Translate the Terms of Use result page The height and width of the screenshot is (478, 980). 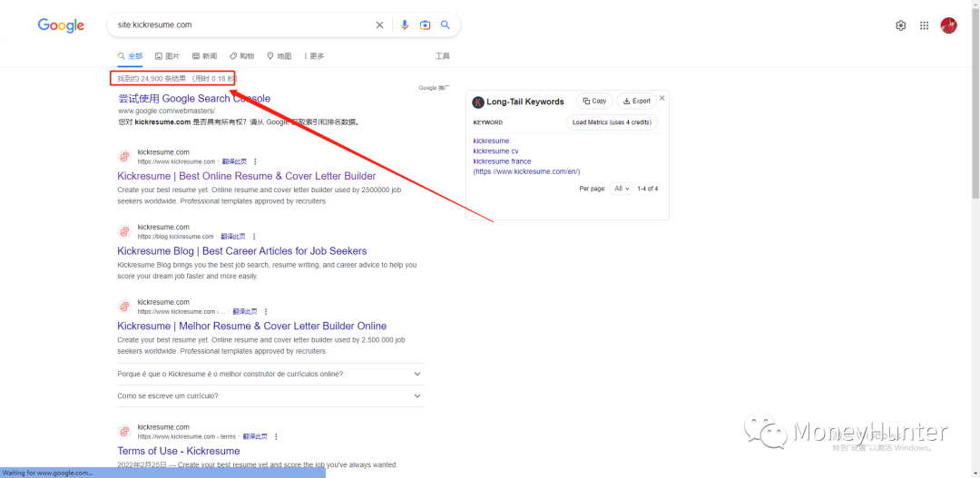[x=255, y=437]
